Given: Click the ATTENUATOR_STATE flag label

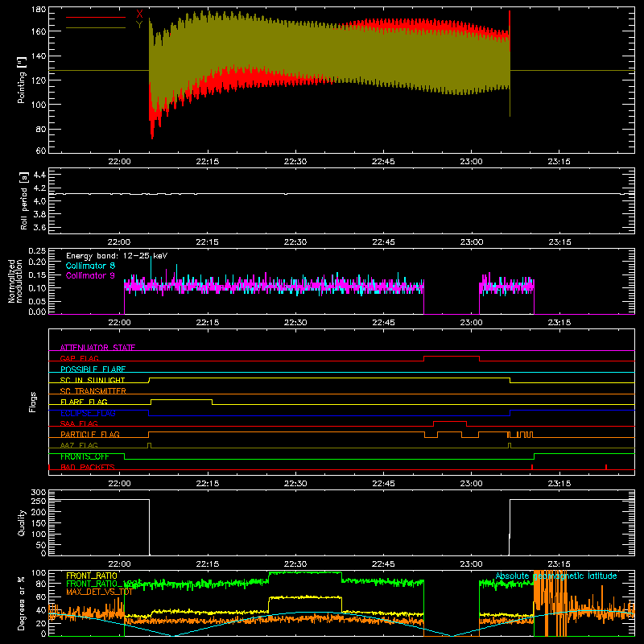Looking at the screenshot, I should (97, 348).
